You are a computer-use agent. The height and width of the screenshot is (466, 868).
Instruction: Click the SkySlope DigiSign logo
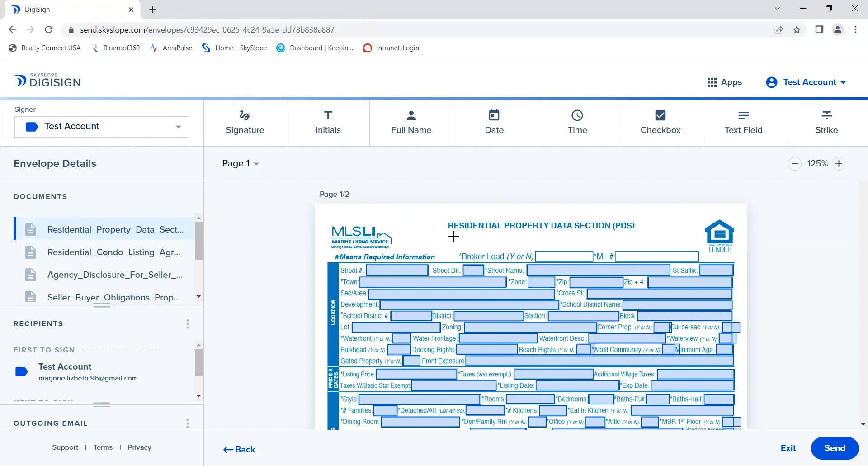point(48,80)
